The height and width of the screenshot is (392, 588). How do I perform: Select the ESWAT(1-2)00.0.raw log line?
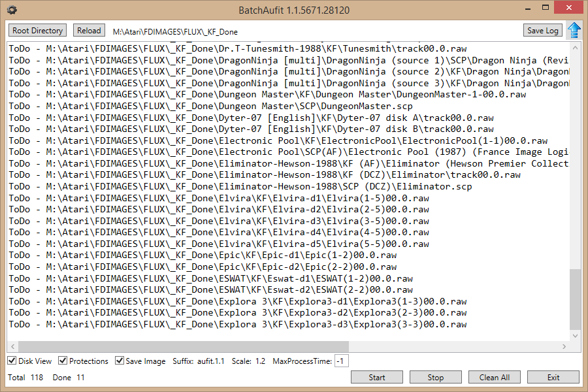210,278
